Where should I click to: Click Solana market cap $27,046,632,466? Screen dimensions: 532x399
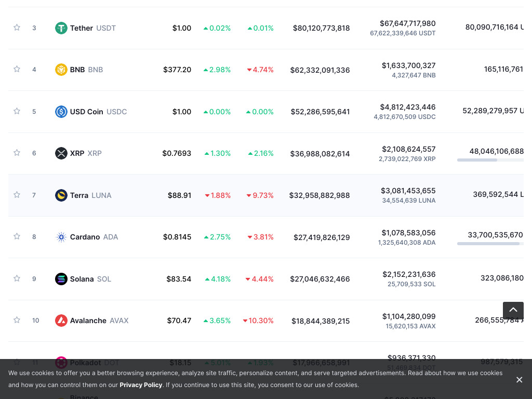(320, 279)
